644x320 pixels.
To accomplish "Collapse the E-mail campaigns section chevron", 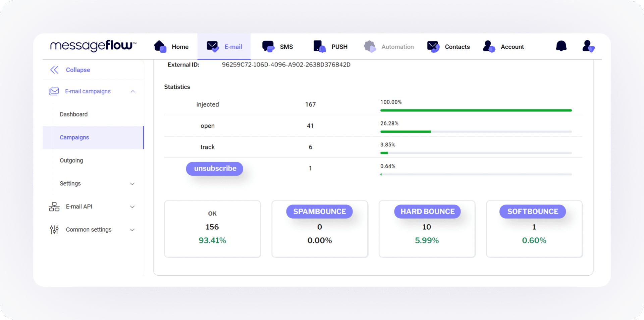I will [x=133, y=91].
